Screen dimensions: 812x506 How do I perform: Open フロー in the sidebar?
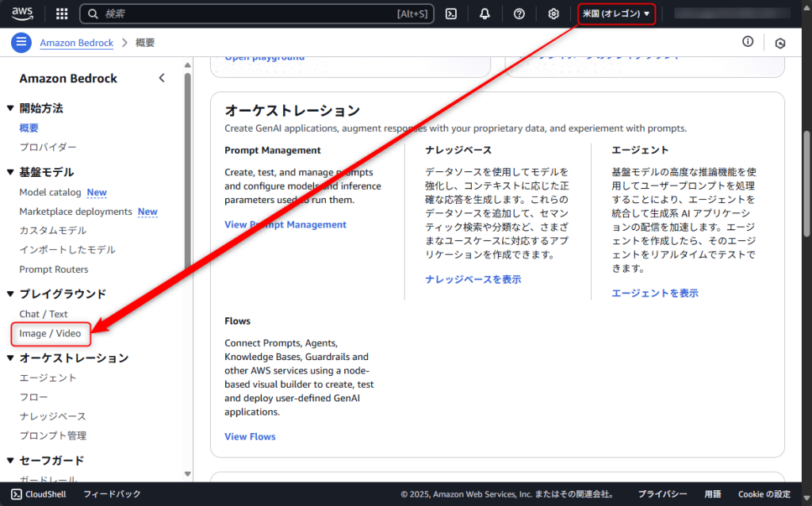33,397
